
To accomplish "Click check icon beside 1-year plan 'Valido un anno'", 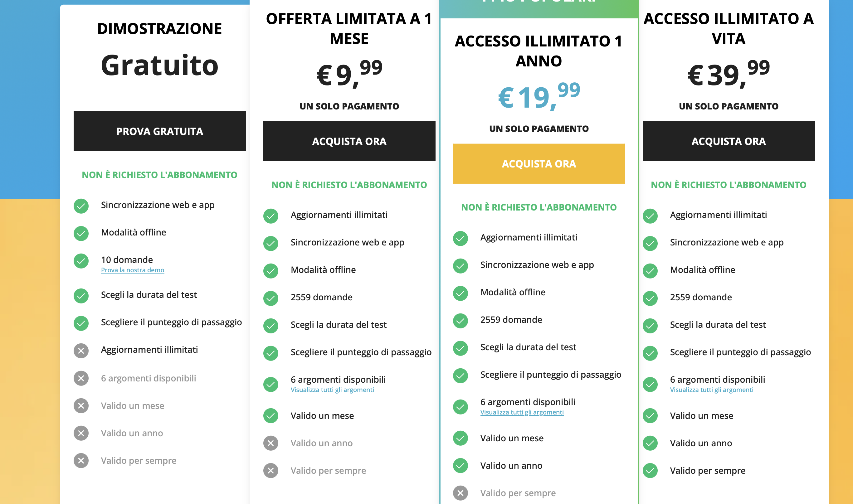I will coord(460,466).
